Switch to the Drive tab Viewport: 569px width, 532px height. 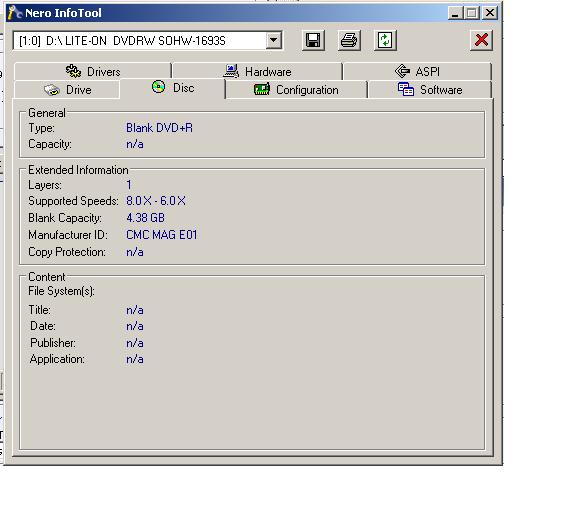(x=67, y=90)
